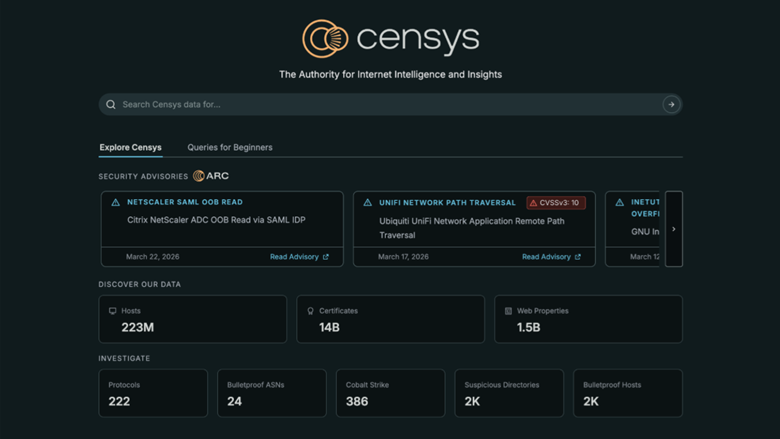Click the monitor icon next to Hosts
The width and height of the screenshot is (780, 439).
(x=112, y=311)
